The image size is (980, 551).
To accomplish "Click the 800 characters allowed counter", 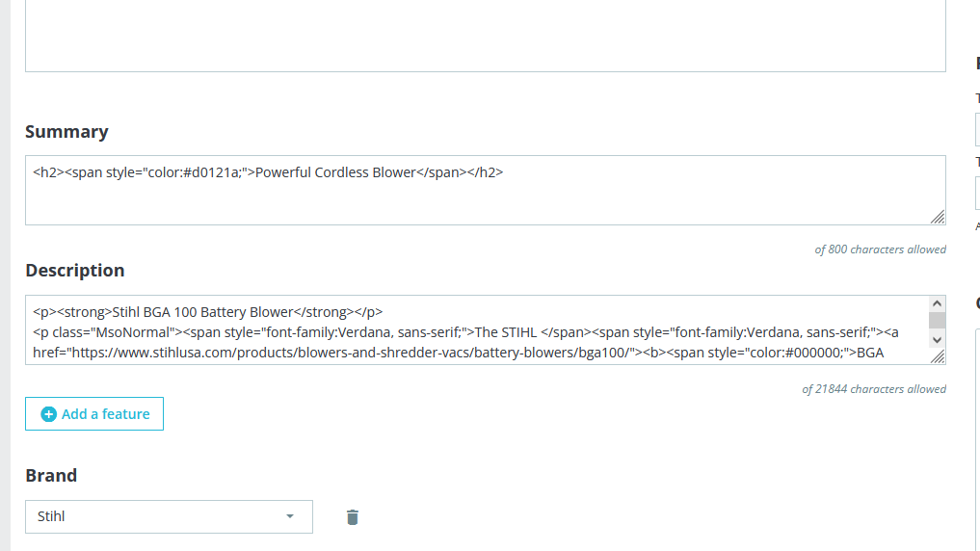I will [x=880, y=249].
